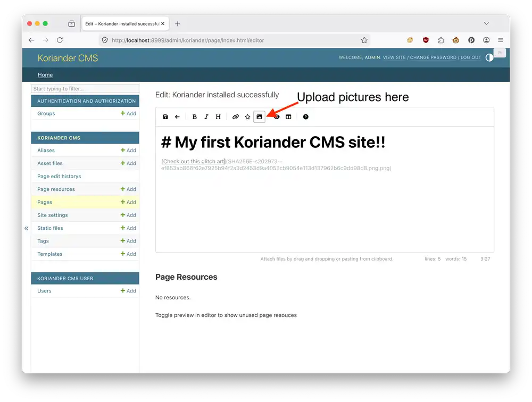
Task: Close the Edit – Koriander tab
Action: [163, 23]
